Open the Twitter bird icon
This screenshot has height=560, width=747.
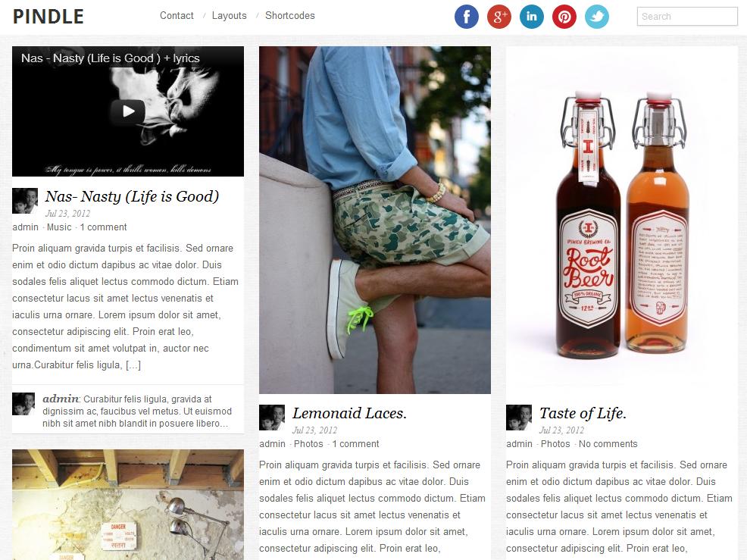point(597,17)
